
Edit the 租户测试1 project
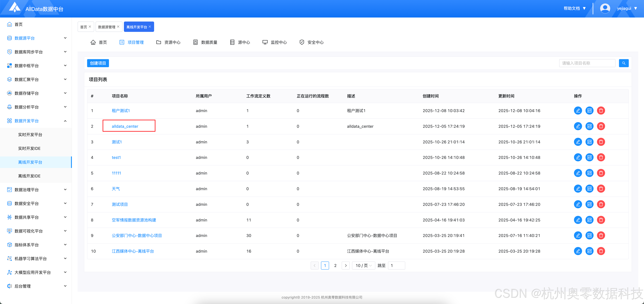click(578, 111)
